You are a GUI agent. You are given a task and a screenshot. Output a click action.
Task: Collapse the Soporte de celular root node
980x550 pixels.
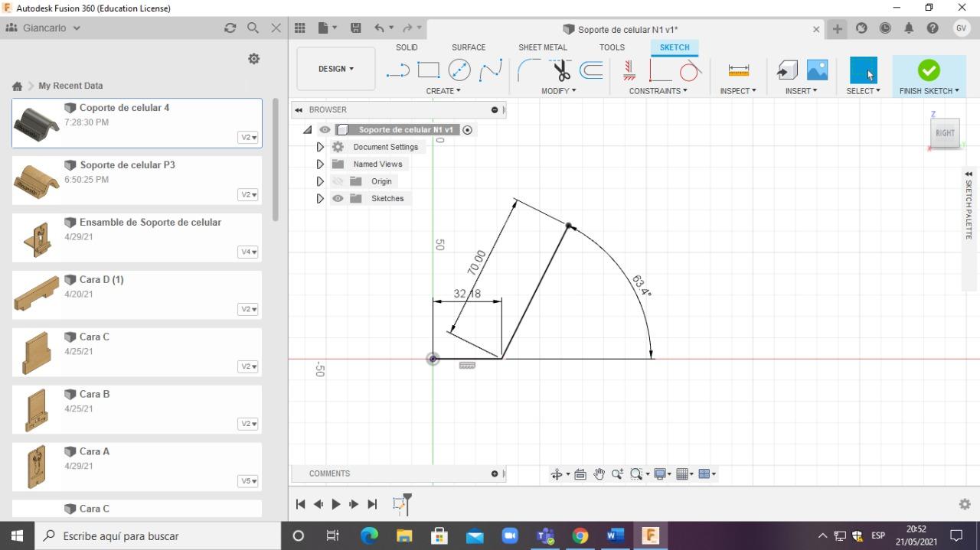tap(308, 130)
